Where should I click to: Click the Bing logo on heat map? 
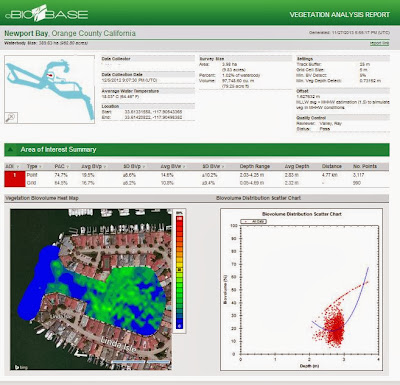coord(21,367)
